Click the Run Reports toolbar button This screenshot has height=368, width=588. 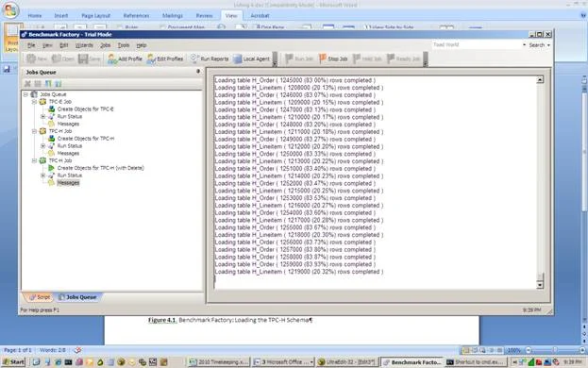click(210, 59)
